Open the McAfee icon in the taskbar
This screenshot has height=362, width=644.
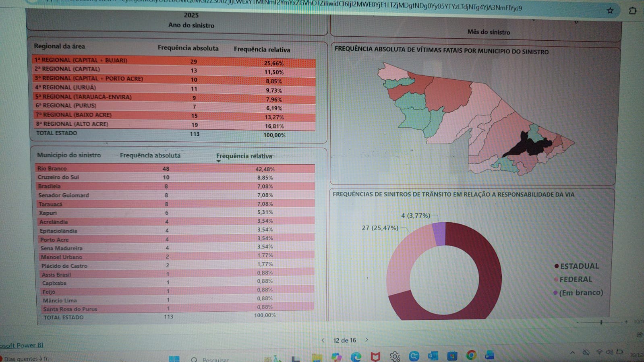tap(375, 356)
